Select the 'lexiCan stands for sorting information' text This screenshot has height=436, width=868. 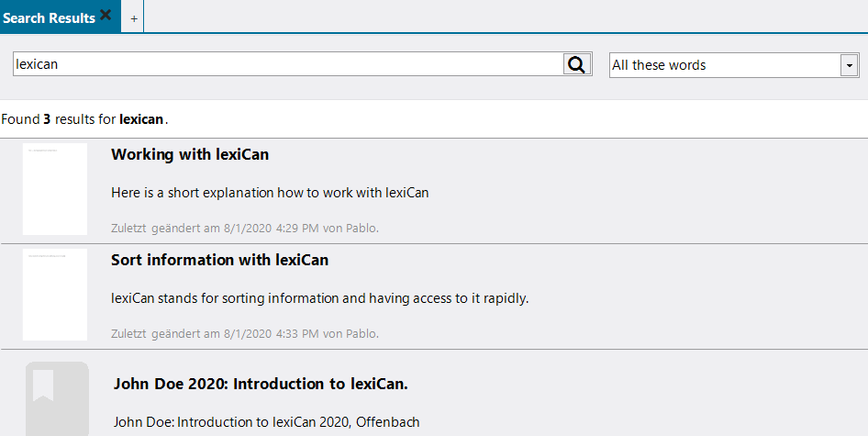[x=319, y=298]
